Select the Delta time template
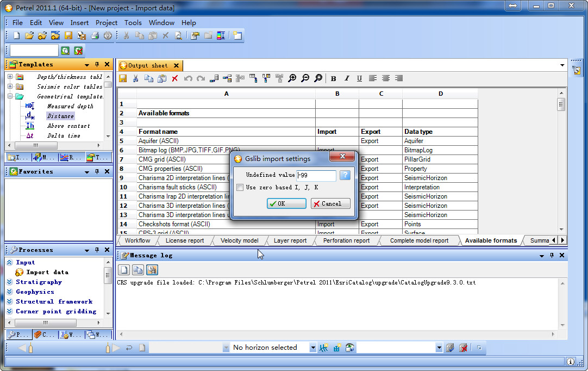Image resolution: width=588 pixels, height=371 pixels. point(64,135)
